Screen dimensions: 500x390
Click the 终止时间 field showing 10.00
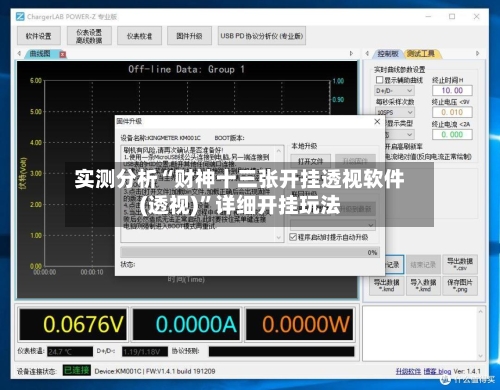(x=452, y=91)
